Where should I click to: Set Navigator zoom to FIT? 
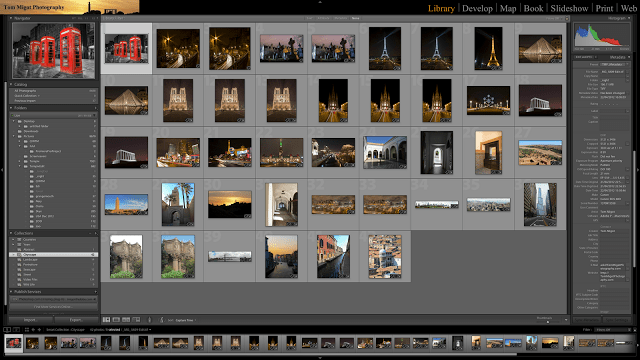coord(74,18)
